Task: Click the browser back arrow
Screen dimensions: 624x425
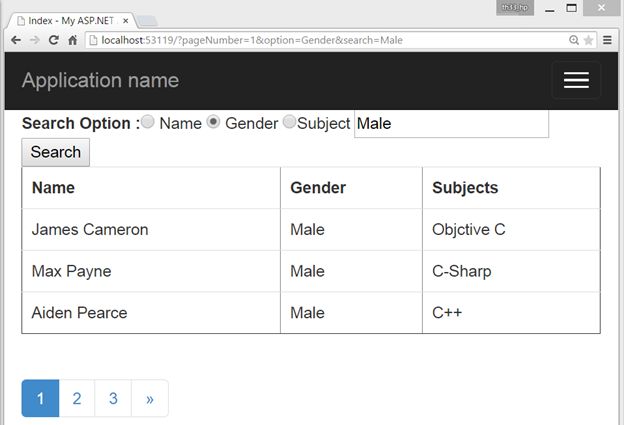Action: (x=15, y=40)
